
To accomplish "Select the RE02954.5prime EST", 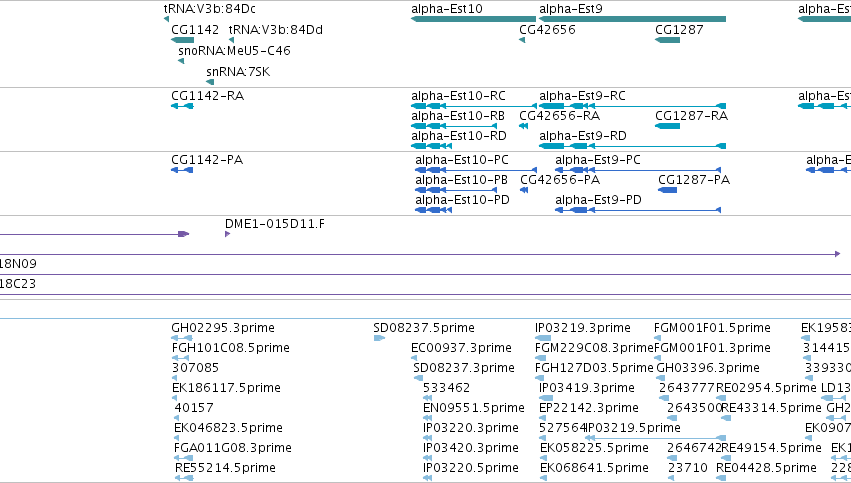I will click(766, 388).
